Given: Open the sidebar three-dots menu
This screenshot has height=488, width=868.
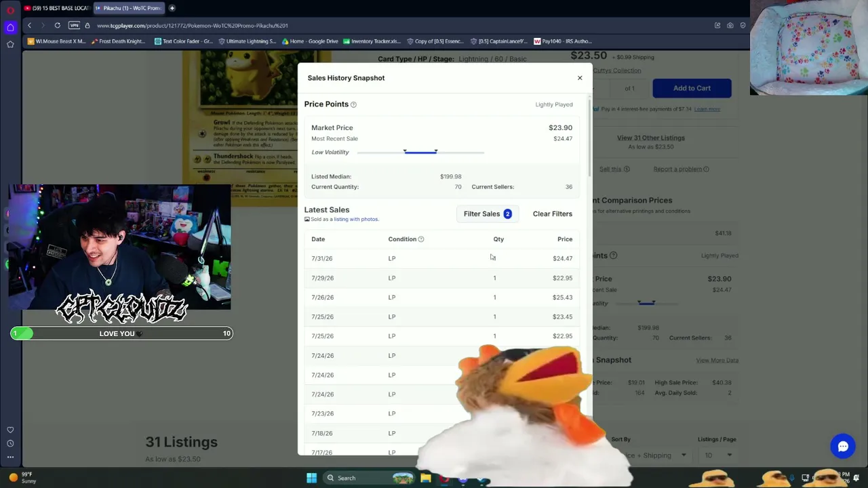Looking at the screenshot, I should (x=10, y=457).
